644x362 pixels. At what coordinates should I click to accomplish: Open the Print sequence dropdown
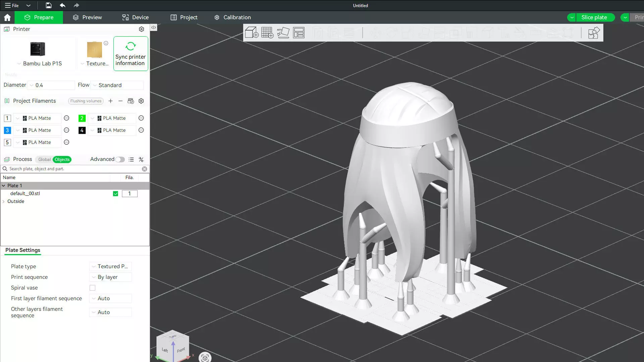[111, 277]
